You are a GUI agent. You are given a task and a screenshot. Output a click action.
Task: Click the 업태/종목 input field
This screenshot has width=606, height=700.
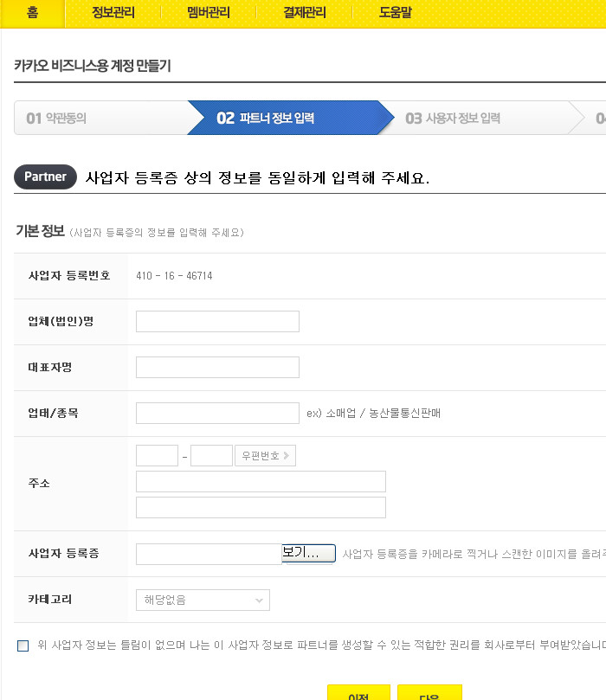(217, 413)
